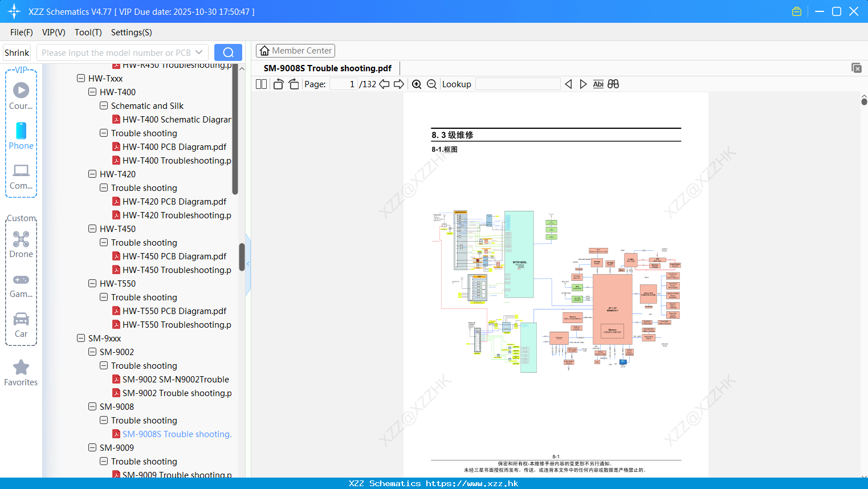Open the Member Center tab
The height and width of the screenshot is (489, 868).
click(x=295, y=51)
